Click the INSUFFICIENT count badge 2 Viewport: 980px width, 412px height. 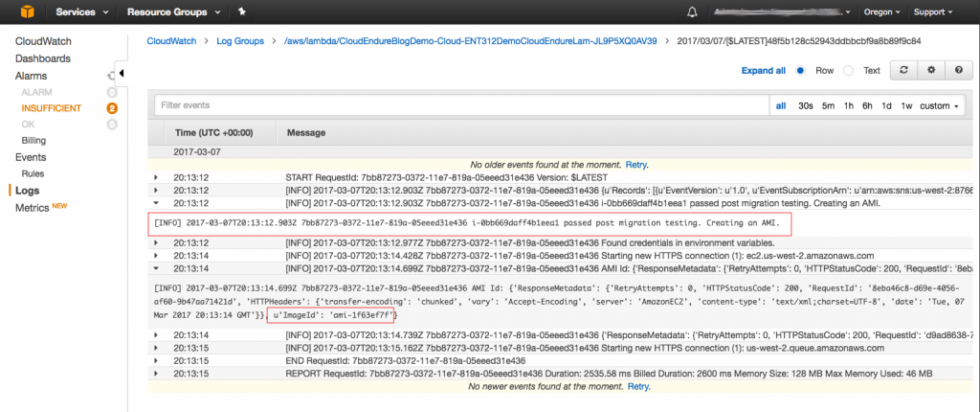(112, 108)
